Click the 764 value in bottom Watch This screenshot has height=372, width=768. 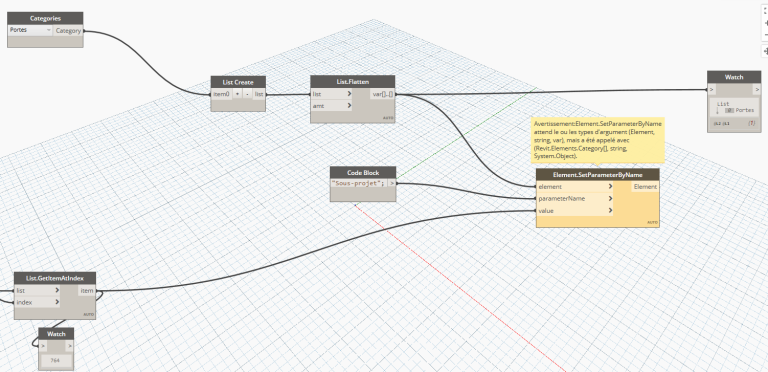click(x=55, y=361)
